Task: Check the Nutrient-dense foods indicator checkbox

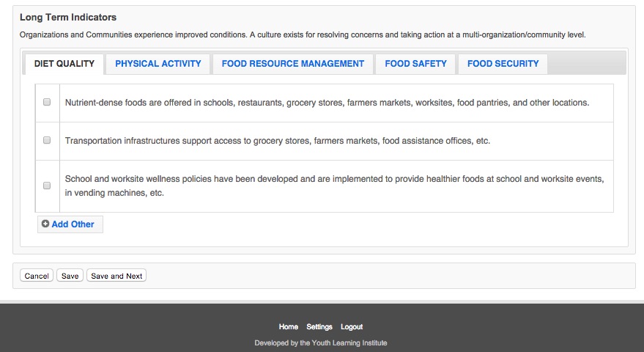Action: [x=47, y=103]
